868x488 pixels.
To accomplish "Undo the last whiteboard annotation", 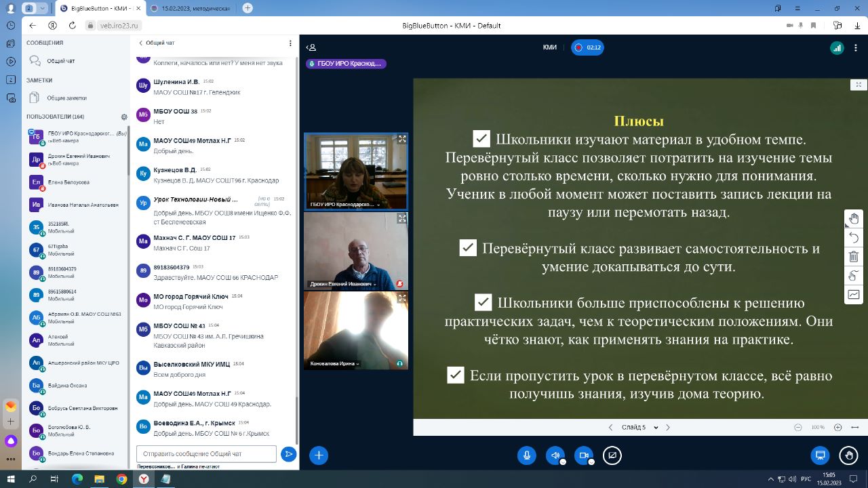I will (x=854, y=237).
